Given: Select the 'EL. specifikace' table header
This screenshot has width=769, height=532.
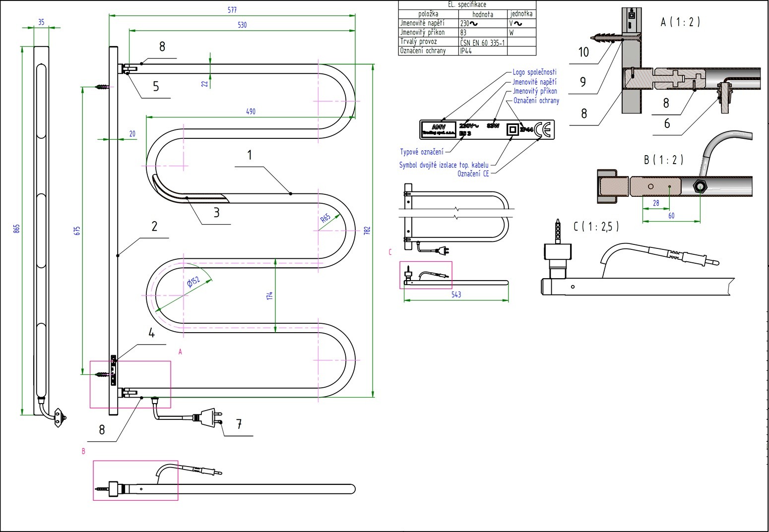Looking at the screenshot, I should pos(467,4).
